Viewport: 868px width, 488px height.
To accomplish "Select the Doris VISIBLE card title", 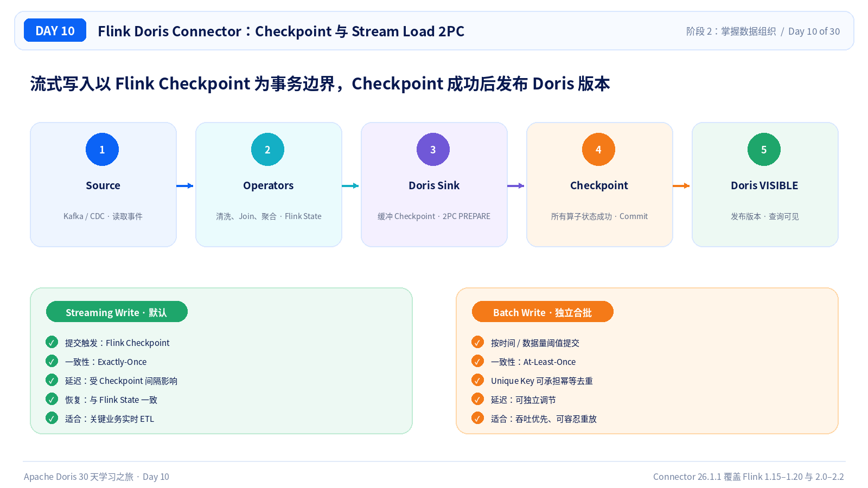I will click(x=764, y=185).
